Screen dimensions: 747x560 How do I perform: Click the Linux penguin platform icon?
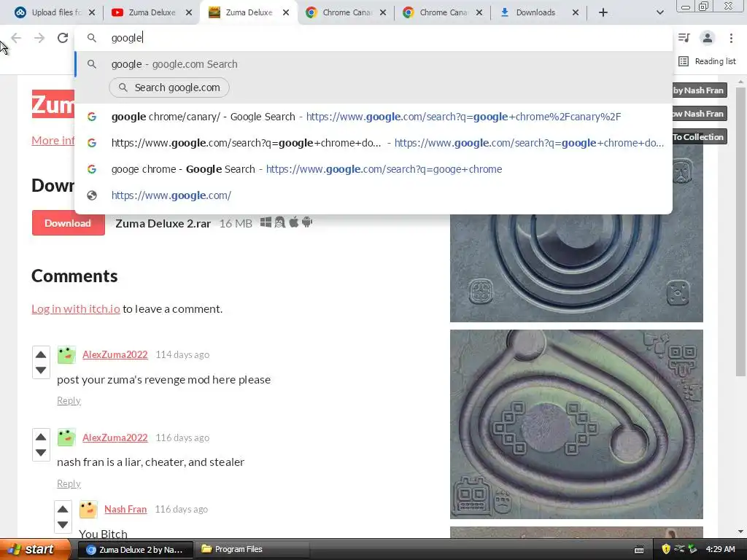pyautogui.click(x=279, y=222)
